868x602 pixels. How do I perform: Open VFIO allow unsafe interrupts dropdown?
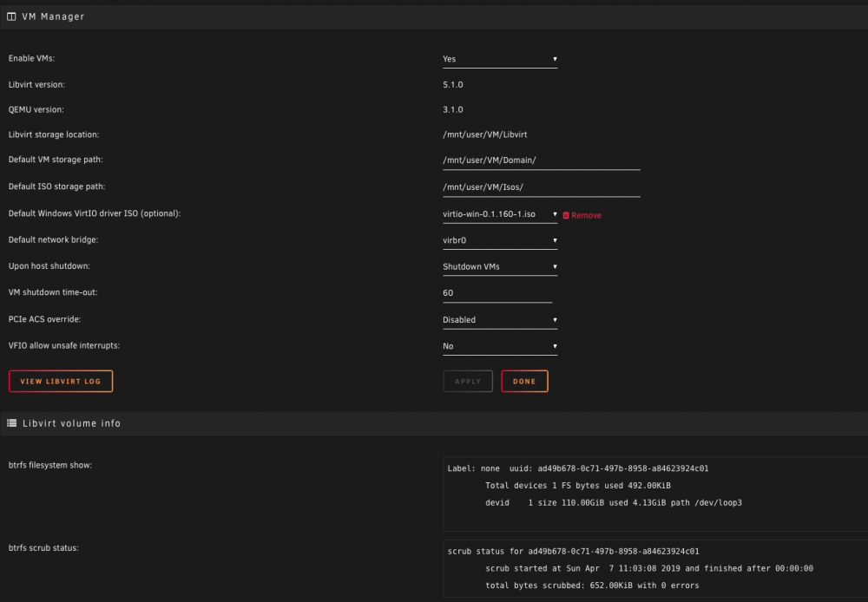click(500, 346)
